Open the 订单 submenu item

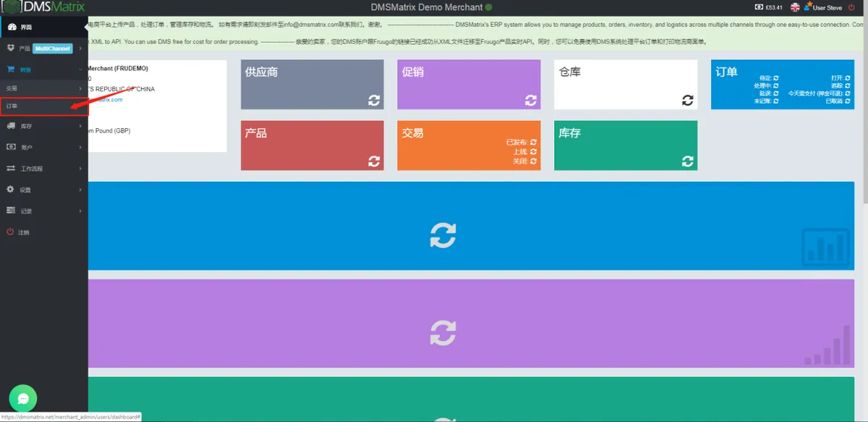click(x=44, y=106)
